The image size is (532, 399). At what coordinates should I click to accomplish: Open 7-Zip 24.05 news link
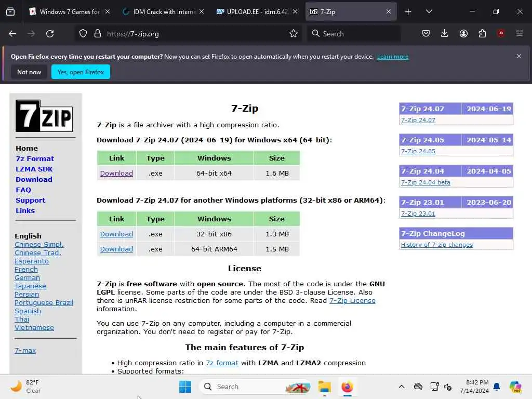pos(418,151)
